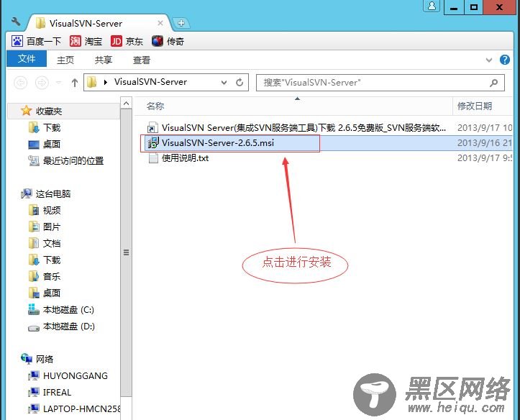The width and height of the screenshot is (520, 420).
Task: Close the VisualSVN-Server tab
Action: (160, 23)
